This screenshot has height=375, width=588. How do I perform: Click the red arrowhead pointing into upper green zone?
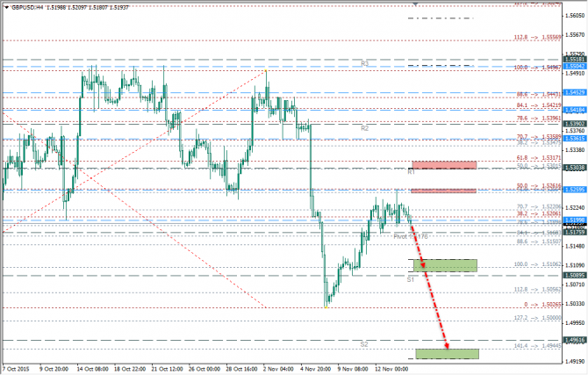(423, 265)
